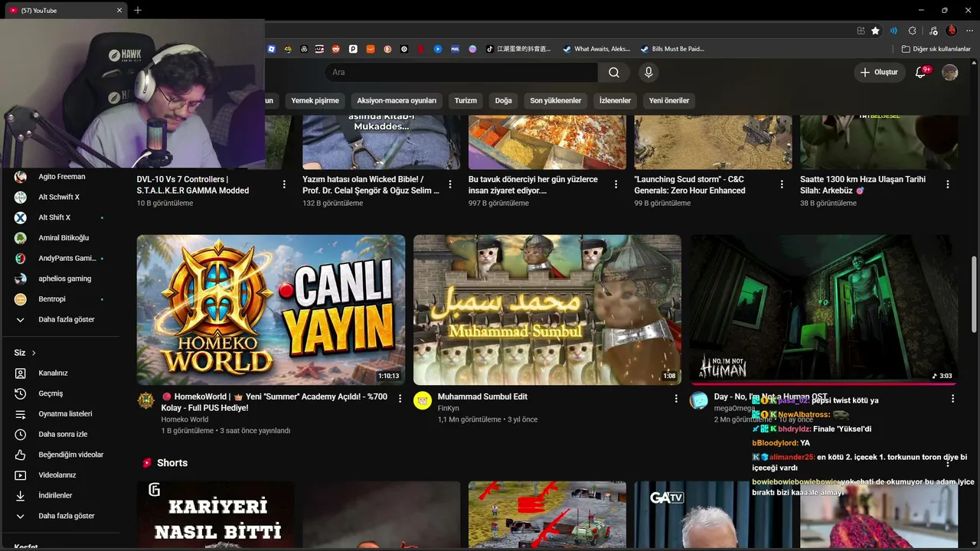Select the Aksiyon-macera oyunları chip
This screenshot has height=551, width=980.
(x=397, y=100)
